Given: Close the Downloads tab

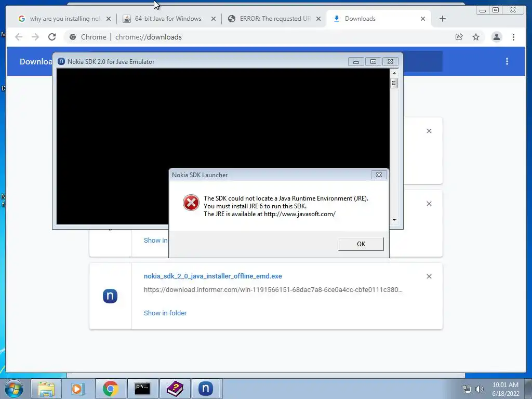Looking at the screenshot, I should tap(423, 19).
